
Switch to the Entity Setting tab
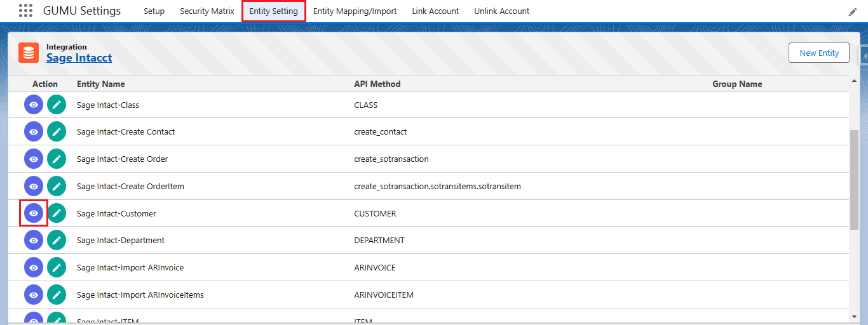click(273, 11)
